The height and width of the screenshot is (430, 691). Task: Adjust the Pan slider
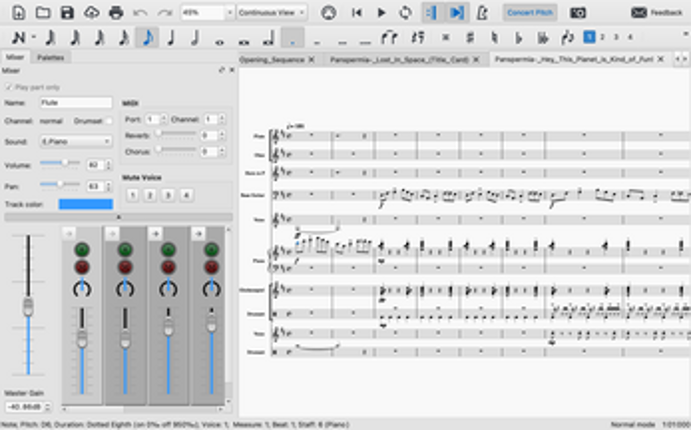(60, 184)
